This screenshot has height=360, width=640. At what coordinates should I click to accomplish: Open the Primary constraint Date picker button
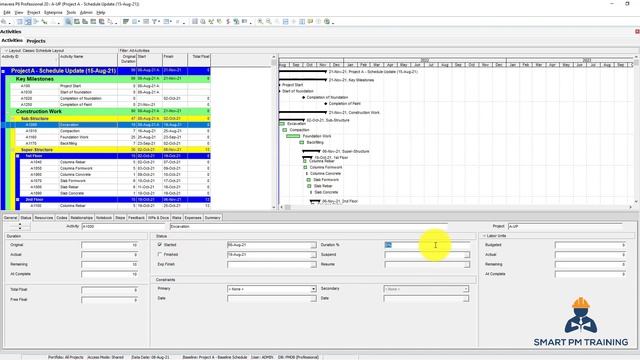click(313, 299)
